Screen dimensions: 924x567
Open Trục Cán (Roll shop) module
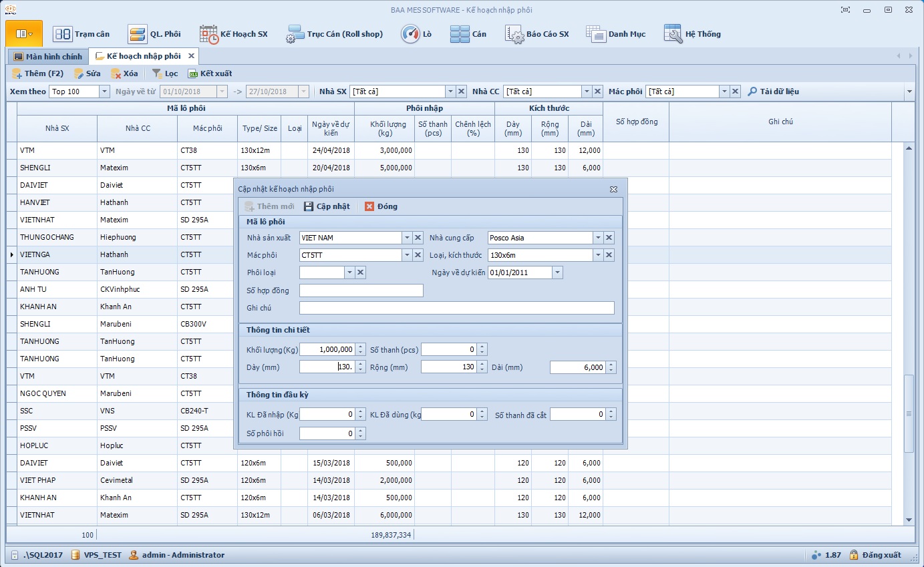click(334, 34)
